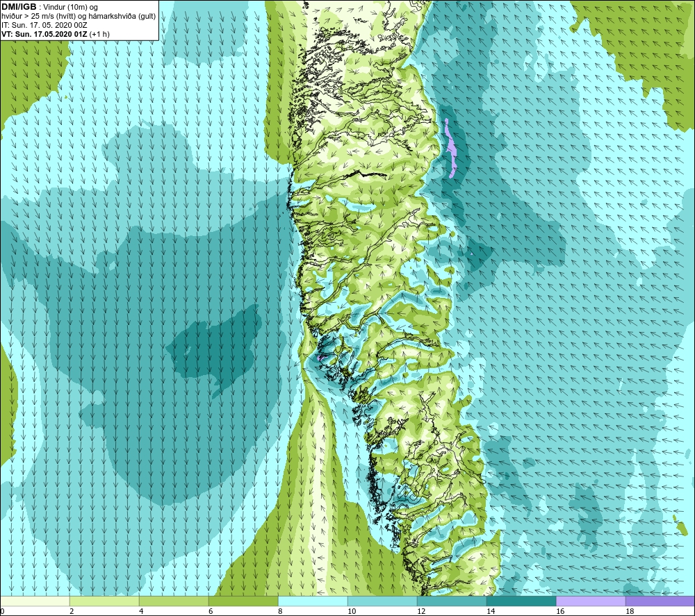Click the legend value label 6
Viewport: 695px width, 616px height.
(x=211, y=611)
